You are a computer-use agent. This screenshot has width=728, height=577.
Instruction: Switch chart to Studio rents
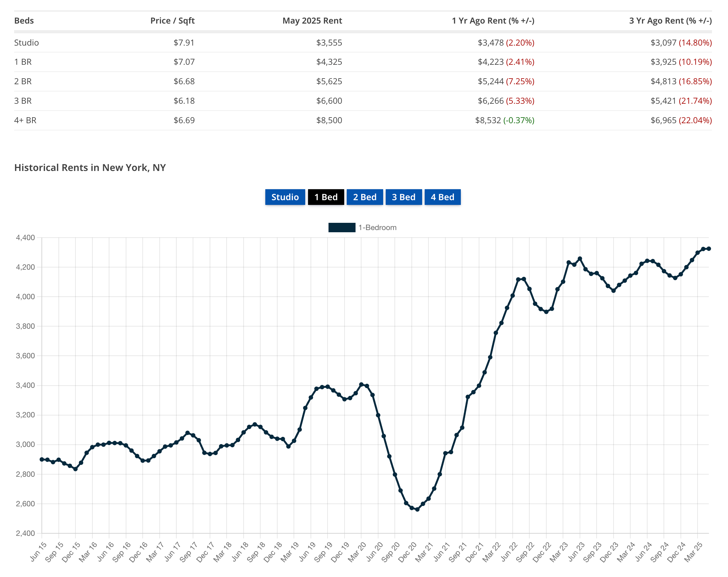pos(285,197)
